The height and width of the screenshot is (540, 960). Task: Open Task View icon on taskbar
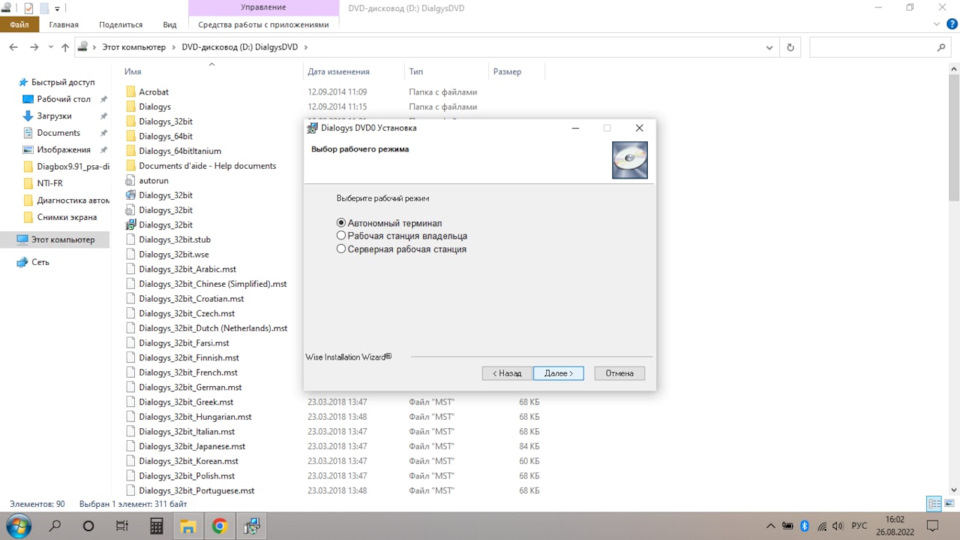click(x=122, y=526)
